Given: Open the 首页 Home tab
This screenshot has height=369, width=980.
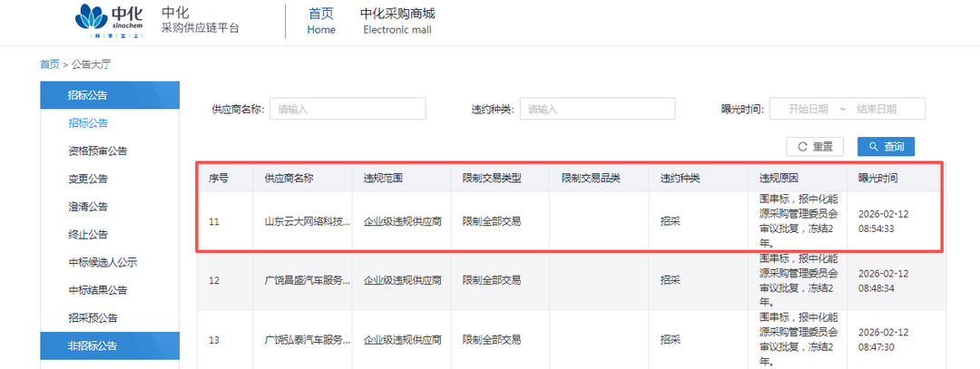Looking at the screenshot, I should 321,21.
